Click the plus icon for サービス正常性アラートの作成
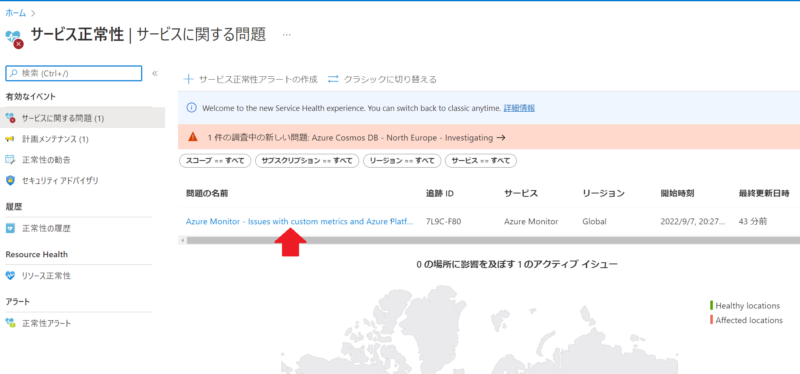Image resolution: width=800 pixels, height=374 pixels. point(189,79)
